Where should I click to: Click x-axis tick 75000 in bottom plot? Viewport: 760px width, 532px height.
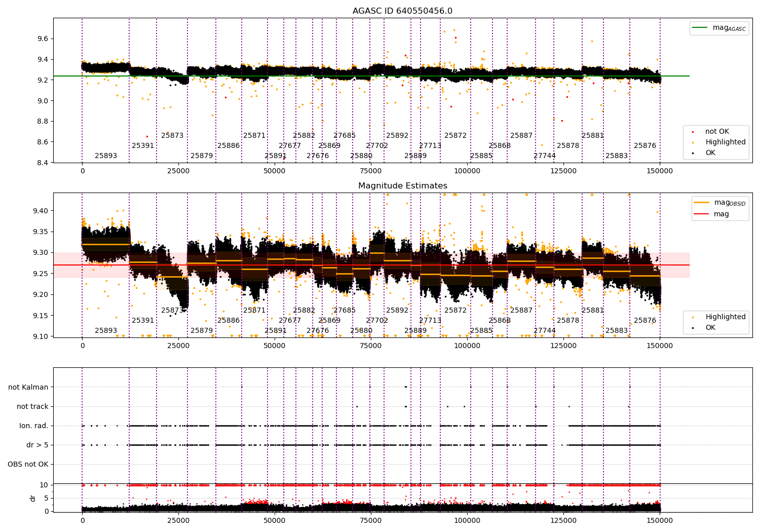[x=370, y=520]
